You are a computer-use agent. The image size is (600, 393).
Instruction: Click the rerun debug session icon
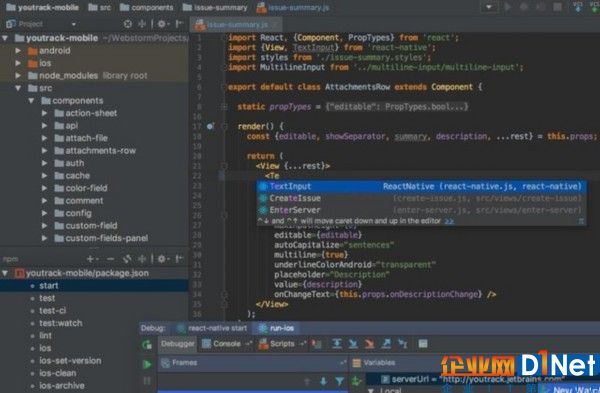pyautogui.click(x=147, y=344)
